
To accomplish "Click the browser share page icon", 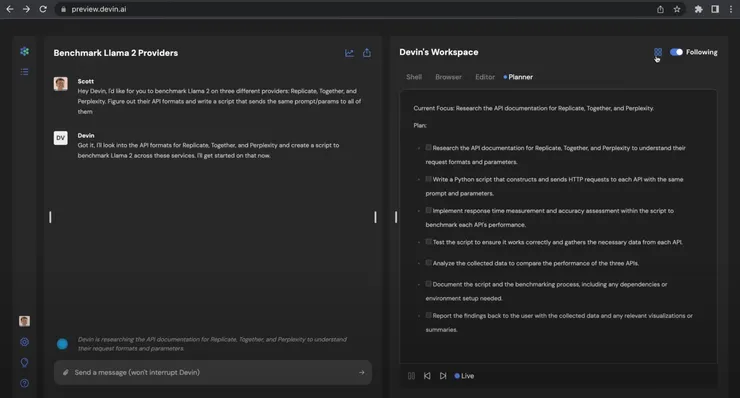I will coord(660,9).
